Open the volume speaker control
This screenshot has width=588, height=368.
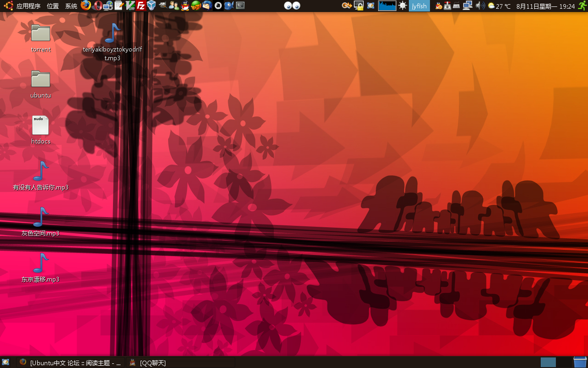pos(480,6)
